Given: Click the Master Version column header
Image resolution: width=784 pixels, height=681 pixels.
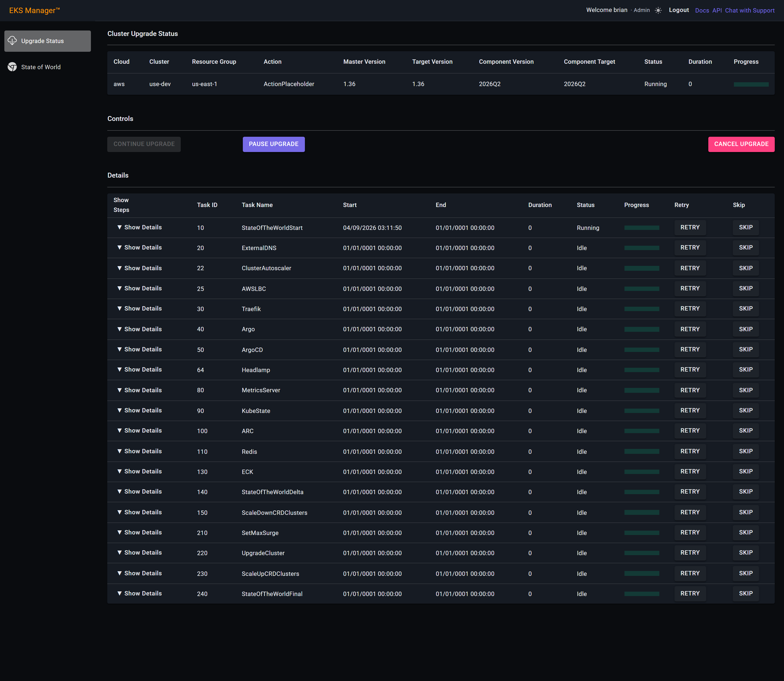Looking at the screenshot, I should click(364, 62).
